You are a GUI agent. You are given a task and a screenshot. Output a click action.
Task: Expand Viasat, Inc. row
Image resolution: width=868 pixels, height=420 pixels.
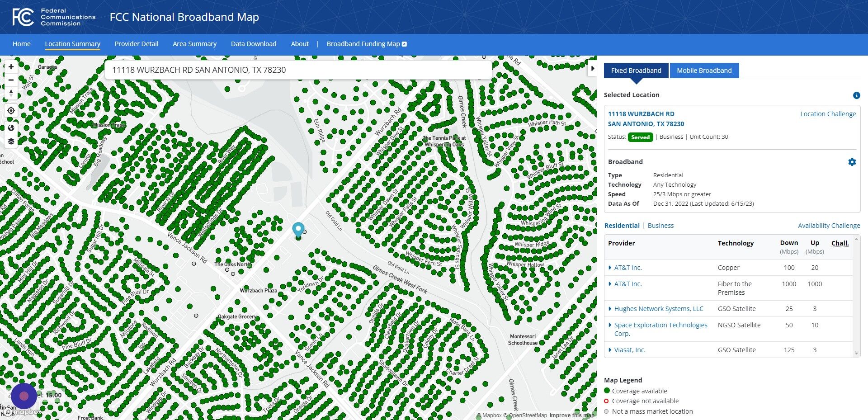(x=610, y=350)
